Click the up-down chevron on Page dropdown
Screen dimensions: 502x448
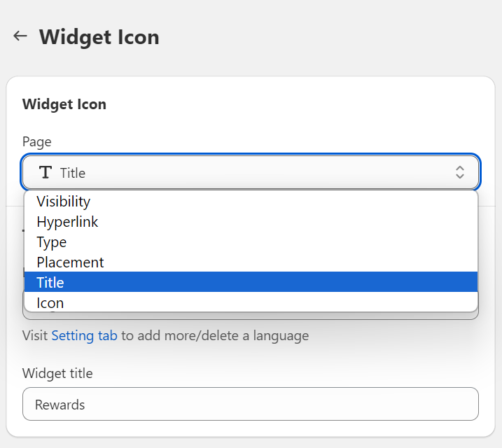[460, 172]
